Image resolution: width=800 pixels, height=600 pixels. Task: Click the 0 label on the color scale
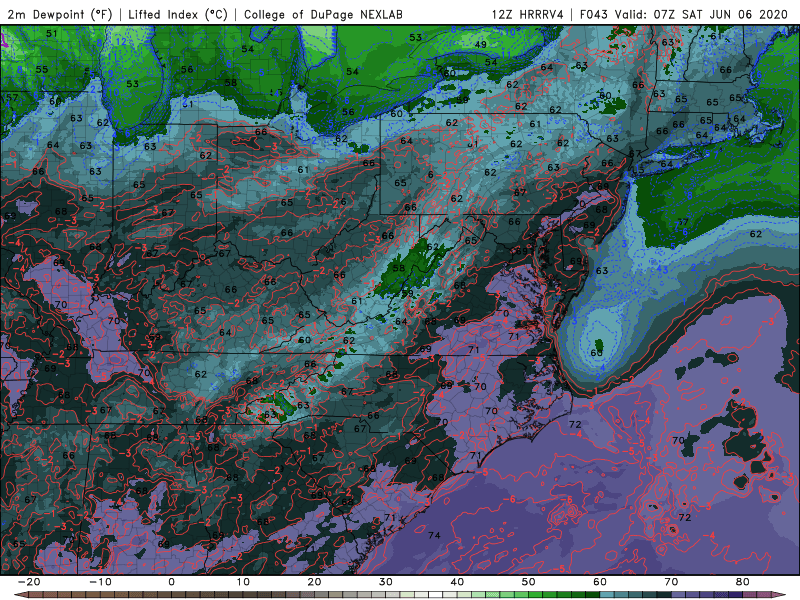coord(171,582)
